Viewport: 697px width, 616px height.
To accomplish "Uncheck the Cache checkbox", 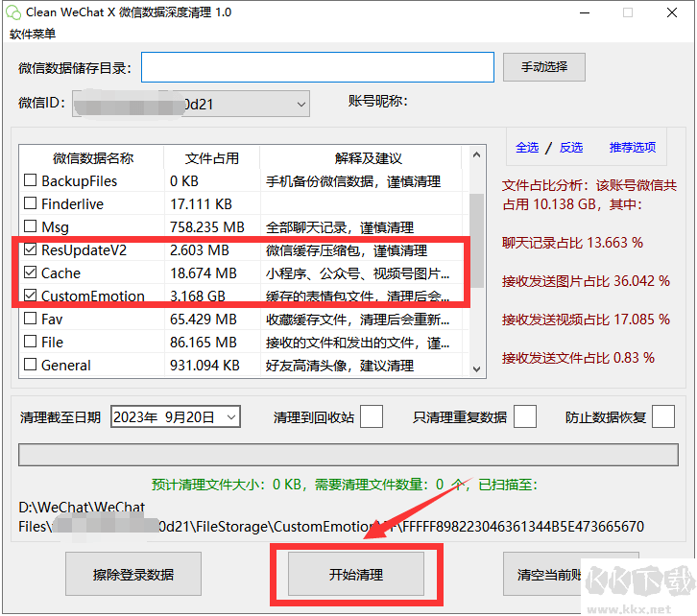I will pyautogui.click(x=30, y=272).
